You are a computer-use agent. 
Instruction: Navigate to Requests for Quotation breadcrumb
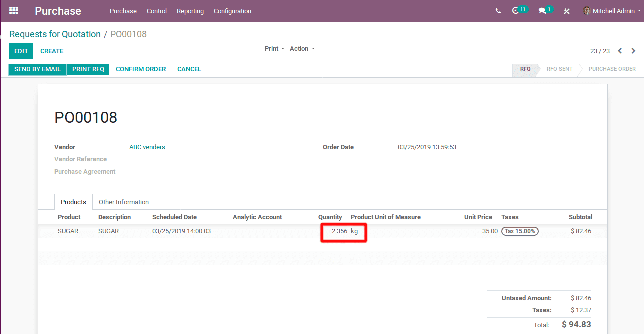[x=55, y=34]
